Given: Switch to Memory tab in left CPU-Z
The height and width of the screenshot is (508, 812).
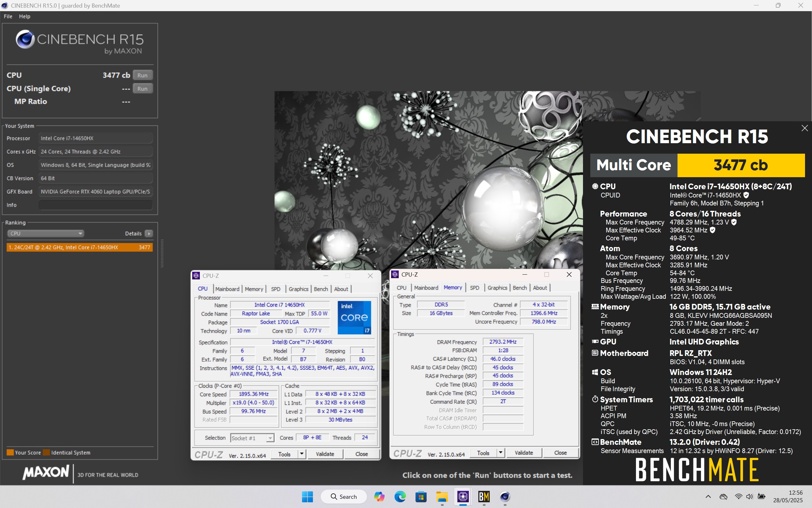Looking at the screenshot, I should coord(254,289).
